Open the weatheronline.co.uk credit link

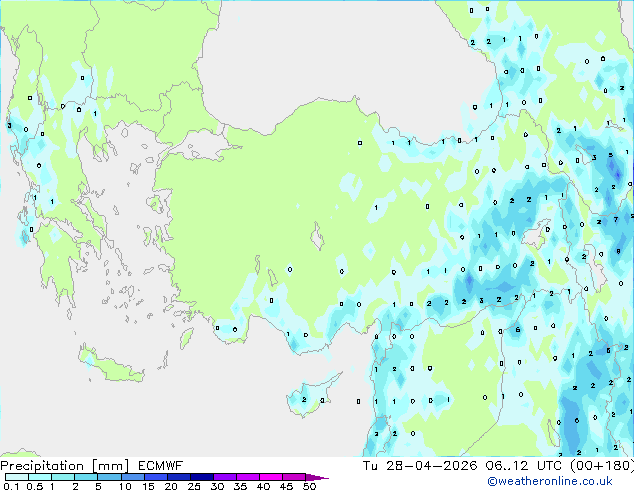(550, 481)
